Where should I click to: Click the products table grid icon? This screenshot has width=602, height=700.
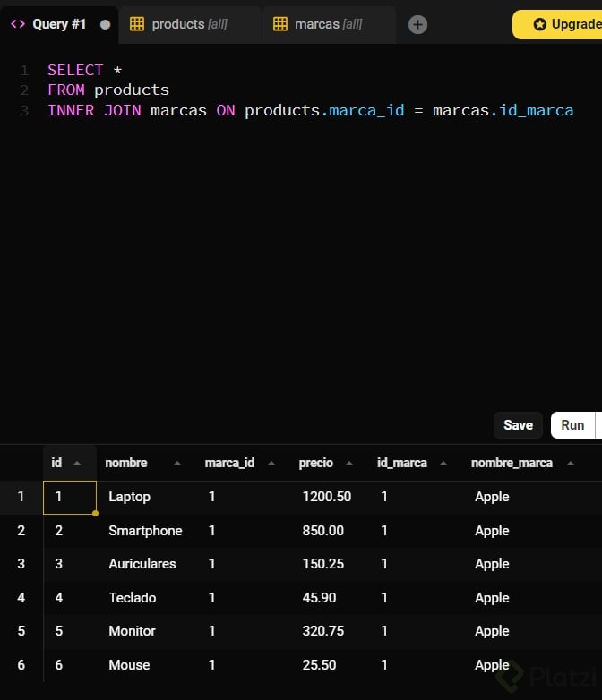point(137,24)
